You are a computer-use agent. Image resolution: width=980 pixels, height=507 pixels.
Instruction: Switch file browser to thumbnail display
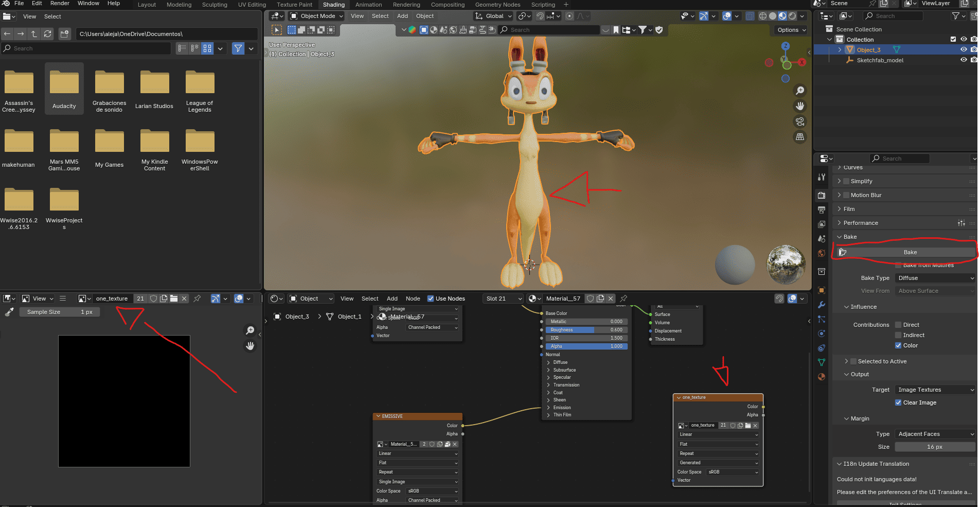207,48
